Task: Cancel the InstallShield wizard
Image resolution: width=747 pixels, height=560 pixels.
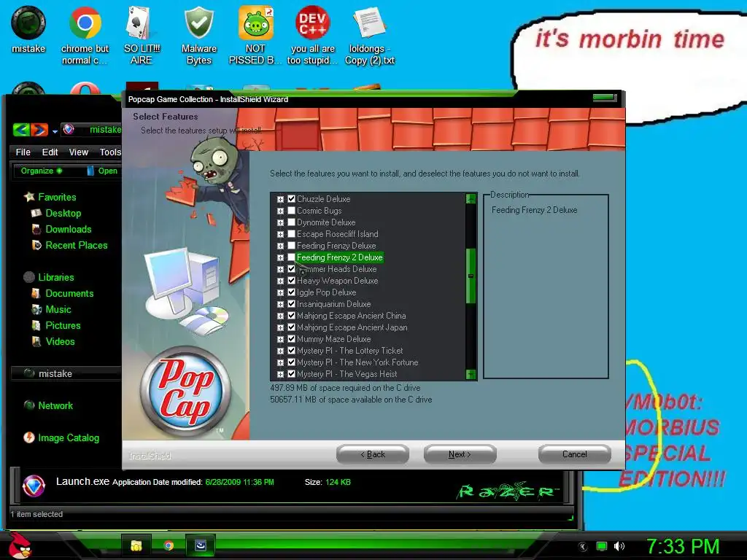Action: click(575, 454)
